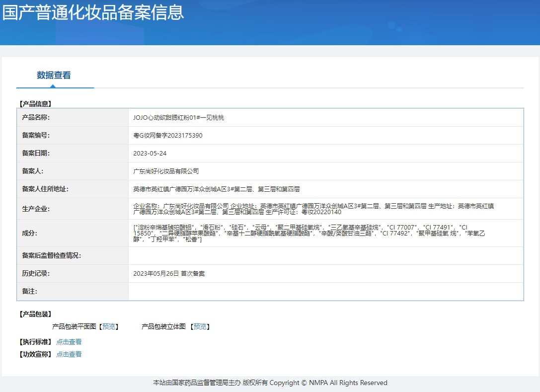Select the 数据查看 tab
This screenshot has width=540, height=392.
click(54, 75)
